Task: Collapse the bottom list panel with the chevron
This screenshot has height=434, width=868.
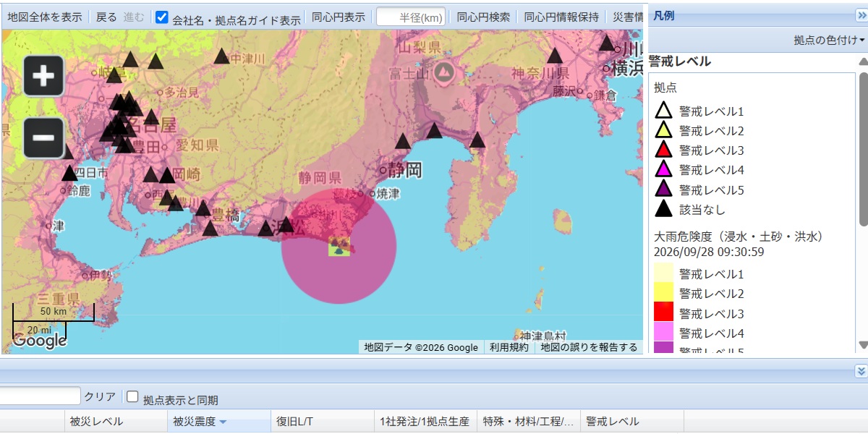Action: click(860, 371)
